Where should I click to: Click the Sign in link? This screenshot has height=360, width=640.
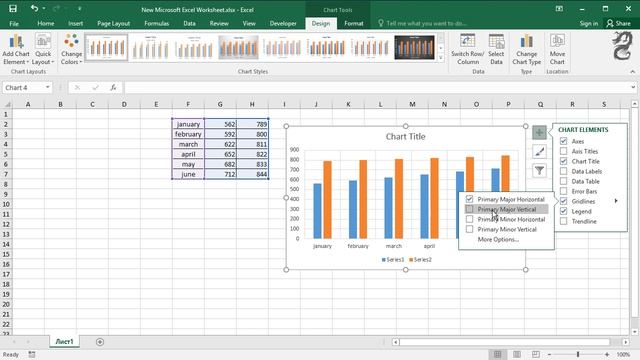(x=589, y=23)
